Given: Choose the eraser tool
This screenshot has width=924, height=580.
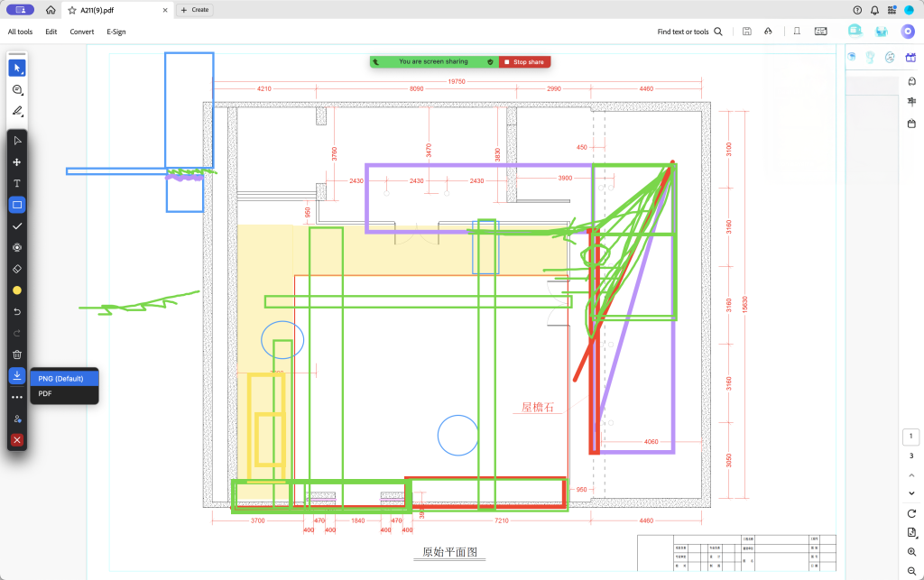Looking at the screenshot, I should pos(17,269).
